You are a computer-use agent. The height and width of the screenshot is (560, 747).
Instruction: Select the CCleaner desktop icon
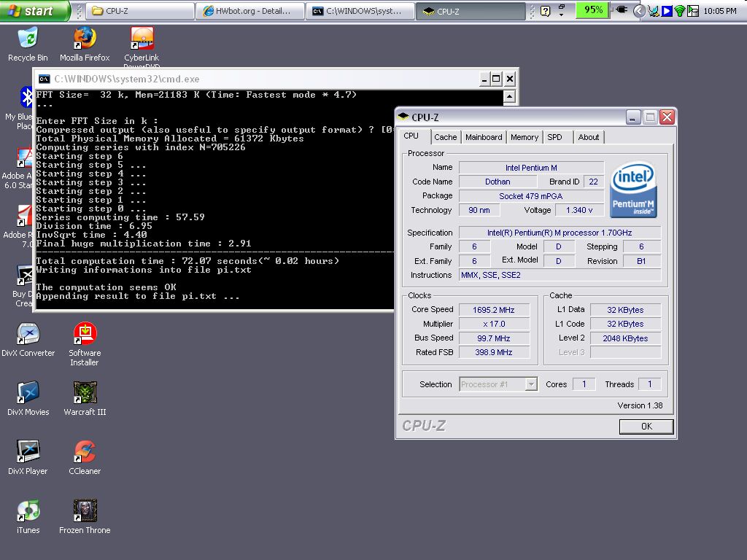85,458
